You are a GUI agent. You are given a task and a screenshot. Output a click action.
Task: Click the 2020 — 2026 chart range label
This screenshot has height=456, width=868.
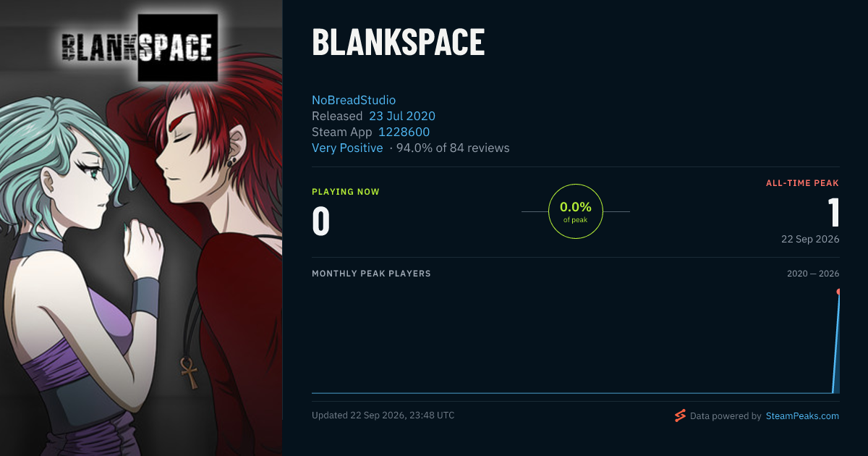click(813, 274)
